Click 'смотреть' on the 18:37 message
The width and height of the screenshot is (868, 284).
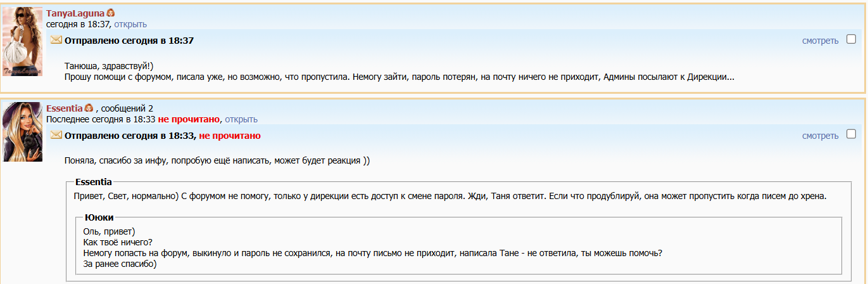[x=820, y=41]
